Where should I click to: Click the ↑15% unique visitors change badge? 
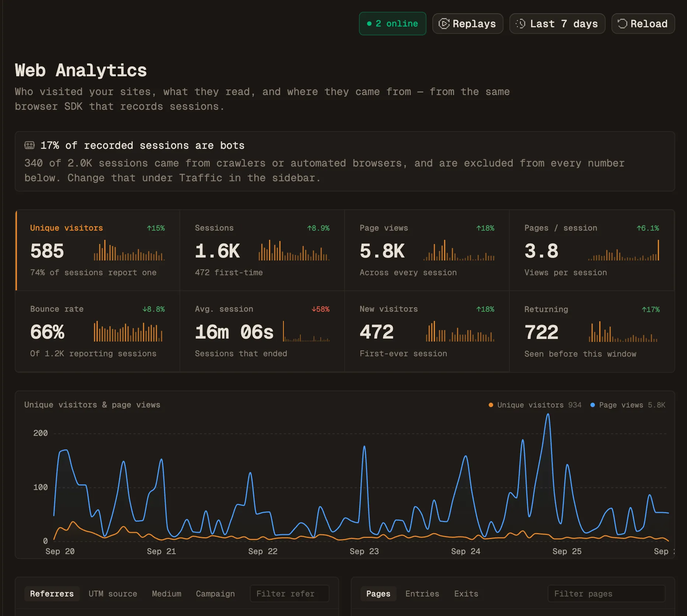[156, 228]
